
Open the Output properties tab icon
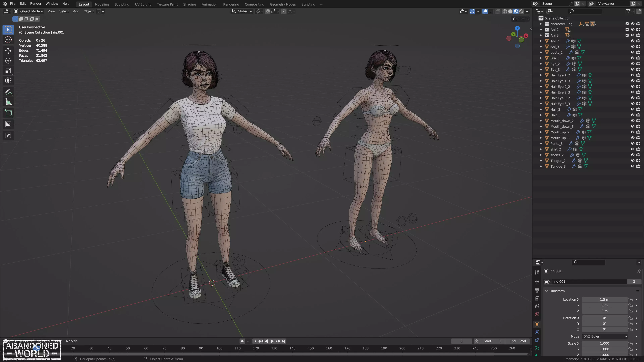pyautogui.click(x=537, y=290)
